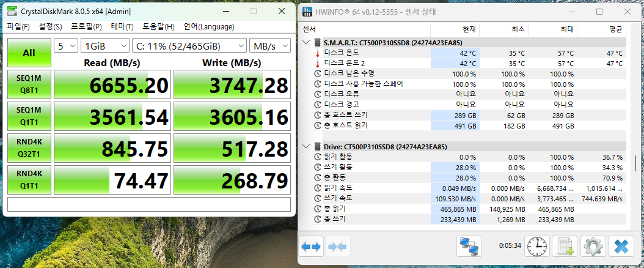Open the 테마(T) menu
The width and height of the screenshot is (644, 268).
point(122,27)
